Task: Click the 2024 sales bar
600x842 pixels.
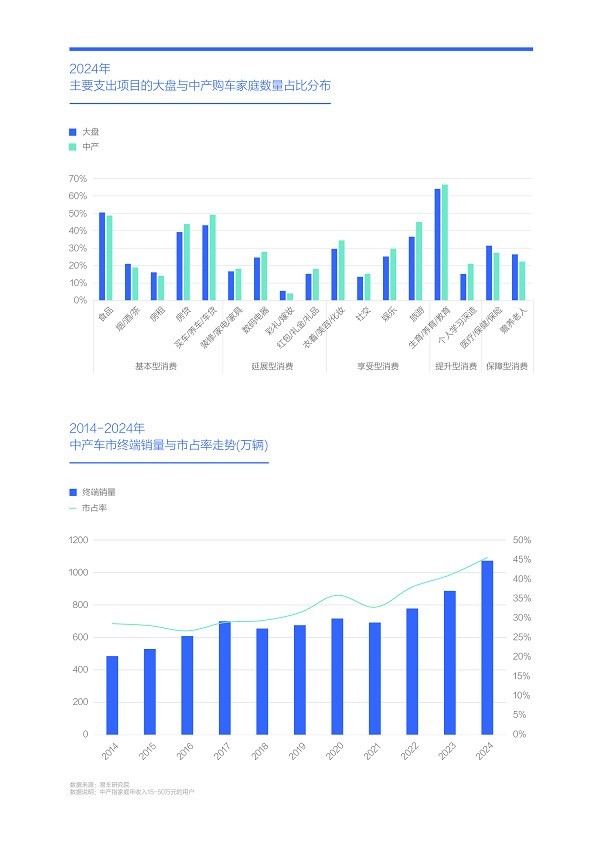Action: 487,648
